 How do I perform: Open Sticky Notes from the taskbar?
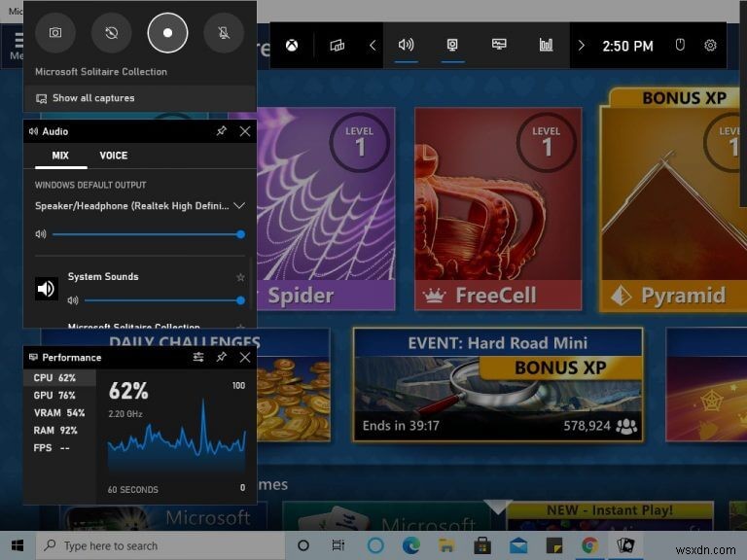pos(554,545)
